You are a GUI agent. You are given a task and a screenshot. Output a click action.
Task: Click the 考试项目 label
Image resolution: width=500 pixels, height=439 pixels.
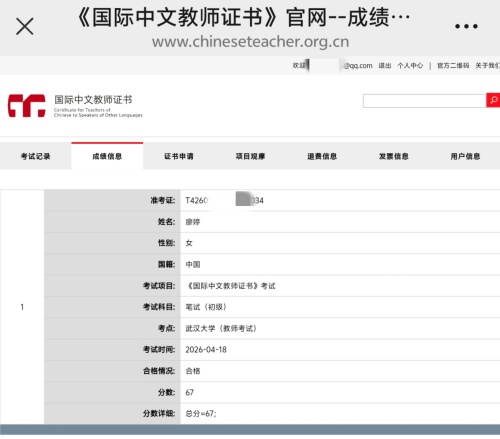159,286
